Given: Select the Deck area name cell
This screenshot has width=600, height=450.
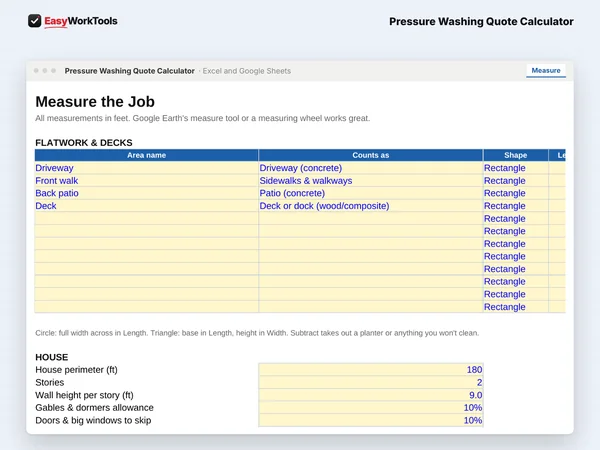Looking at the screenshot, I should point(147,206).
